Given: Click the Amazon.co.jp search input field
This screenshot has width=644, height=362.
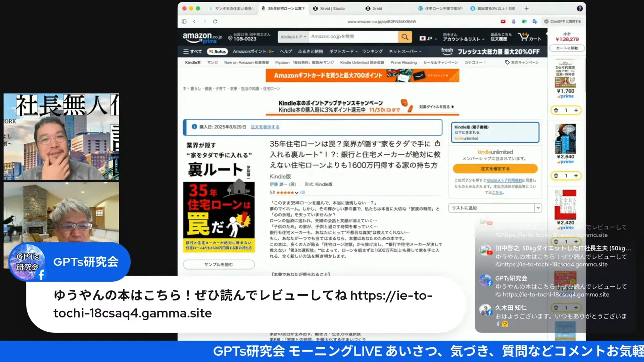Looking at the screenshot, I should pyautogui.click(x=352, y=37).
